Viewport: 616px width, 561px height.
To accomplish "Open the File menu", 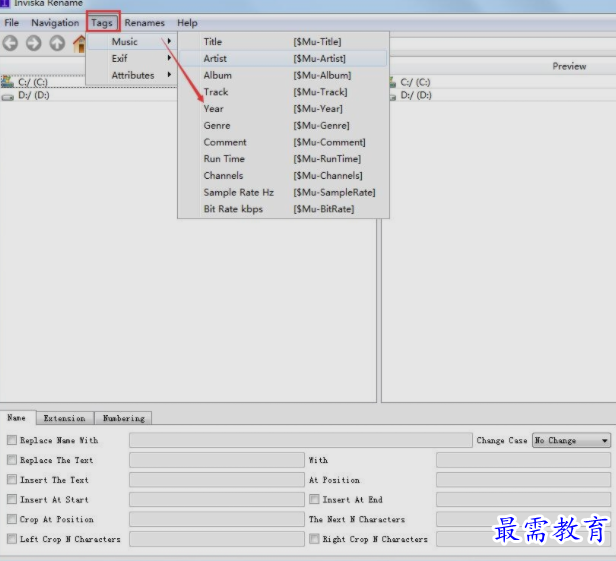I will 11,23.
